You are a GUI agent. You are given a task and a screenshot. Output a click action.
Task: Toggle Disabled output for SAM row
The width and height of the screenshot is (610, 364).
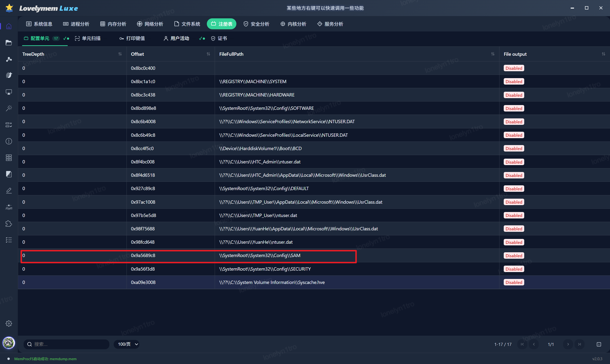tap(513, 256)
